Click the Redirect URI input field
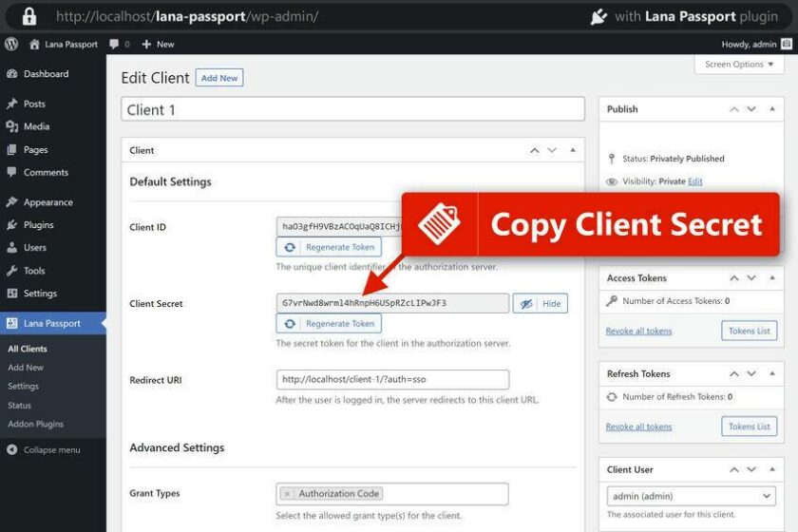The height and width of the screenshot is (532, 798). (392, 380)
